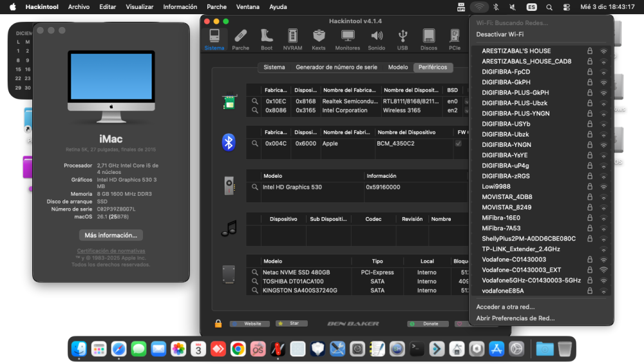The height and width of the screenshot is (364, 644).
Task: Click the music note audio icon
Action: click(229, 229)
